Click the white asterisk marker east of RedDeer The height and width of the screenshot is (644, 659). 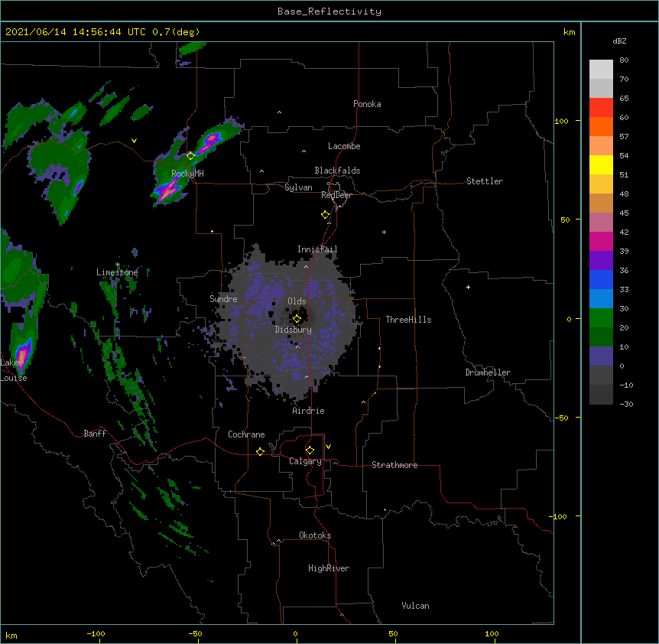click(x=384, y=232)
